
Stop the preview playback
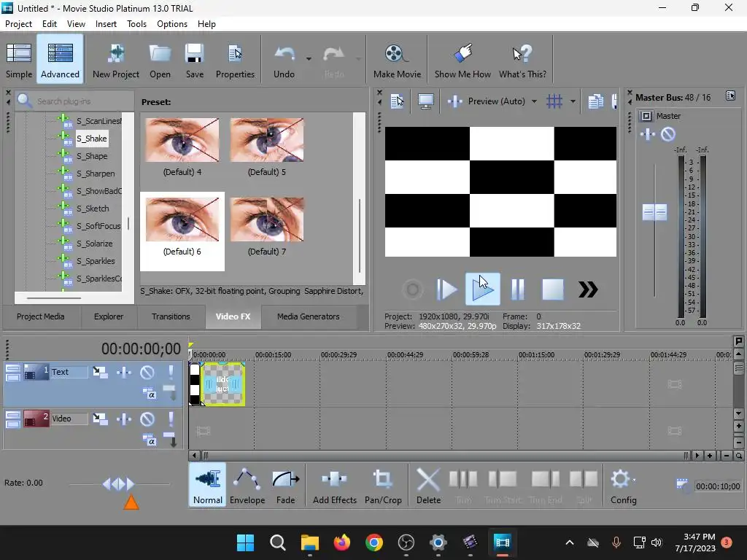pos(553,289)
